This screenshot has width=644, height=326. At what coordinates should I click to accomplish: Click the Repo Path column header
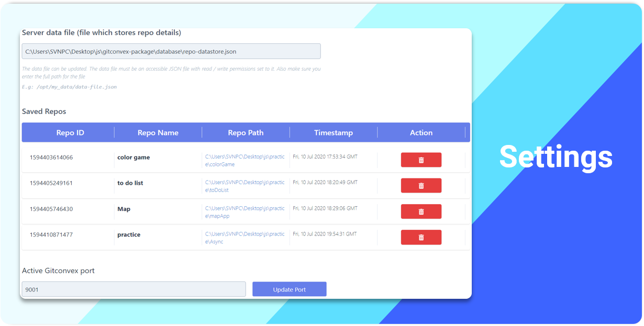(246, 133)
